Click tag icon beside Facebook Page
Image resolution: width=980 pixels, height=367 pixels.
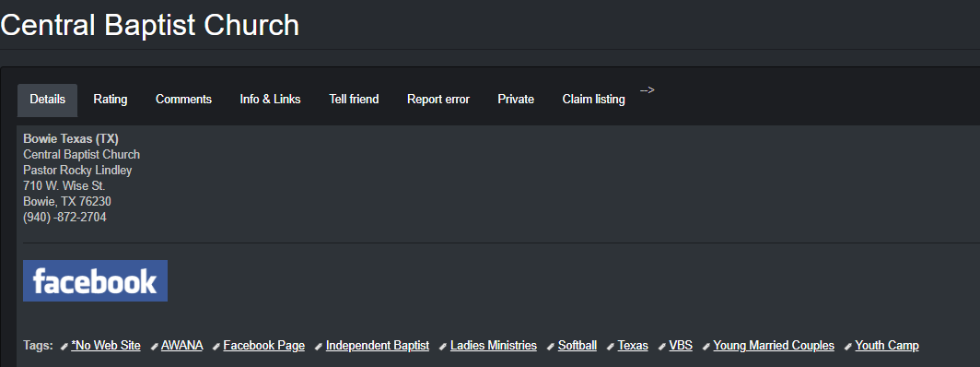coord(216,347)
